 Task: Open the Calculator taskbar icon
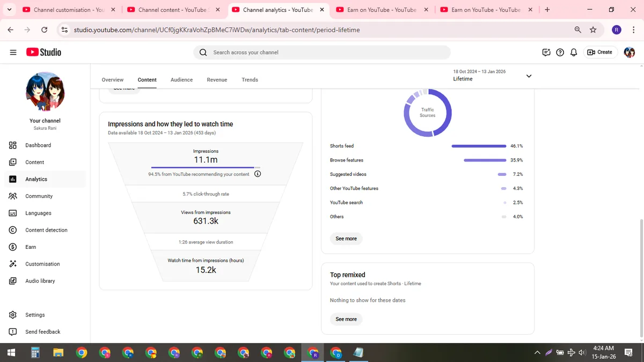pyautogui.click(x=35, y=352)
